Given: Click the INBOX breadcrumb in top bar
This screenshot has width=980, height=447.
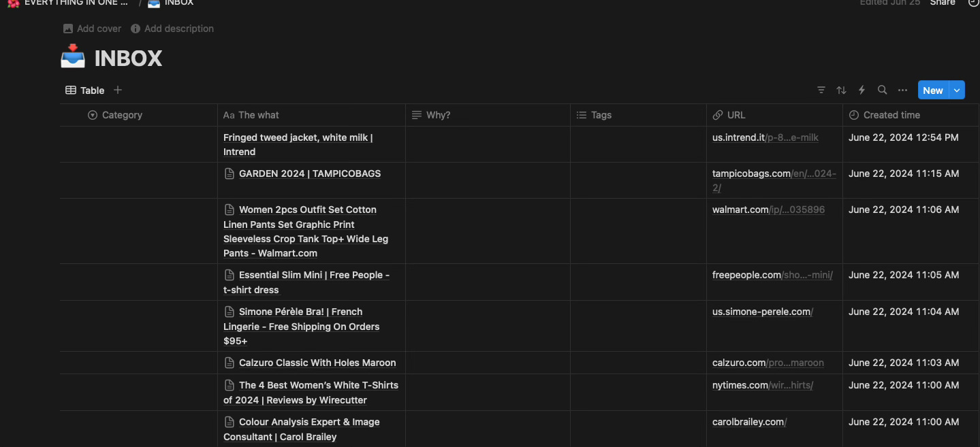Looking at the screenshot, I should point(171,3).
